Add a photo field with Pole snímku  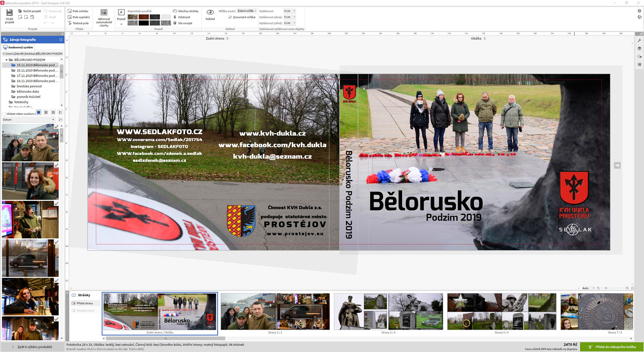pyautogui.click(x=78, y=11)
